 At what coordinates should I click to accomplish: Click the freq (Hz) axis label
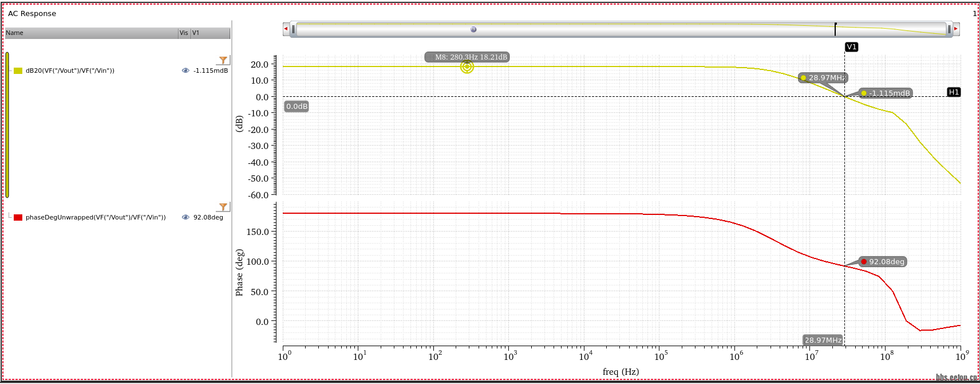tap(621, 371)
